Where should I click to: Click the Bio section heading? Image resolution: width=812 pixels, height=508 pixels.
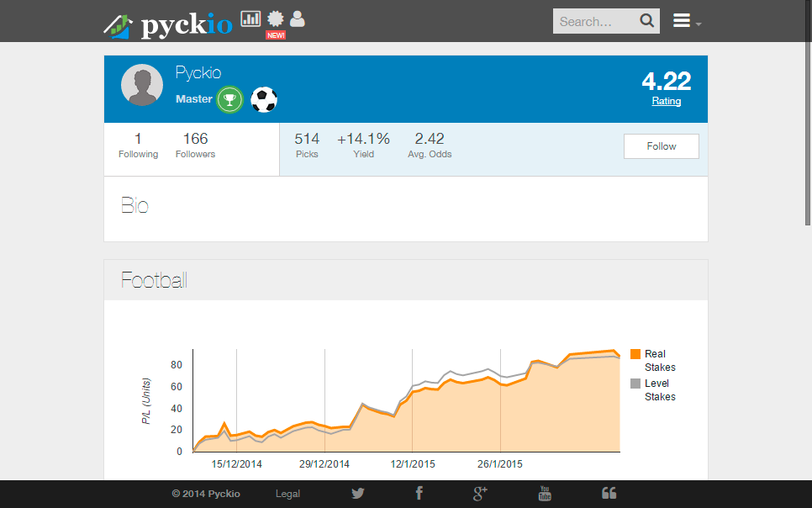[x=134, y=206]
